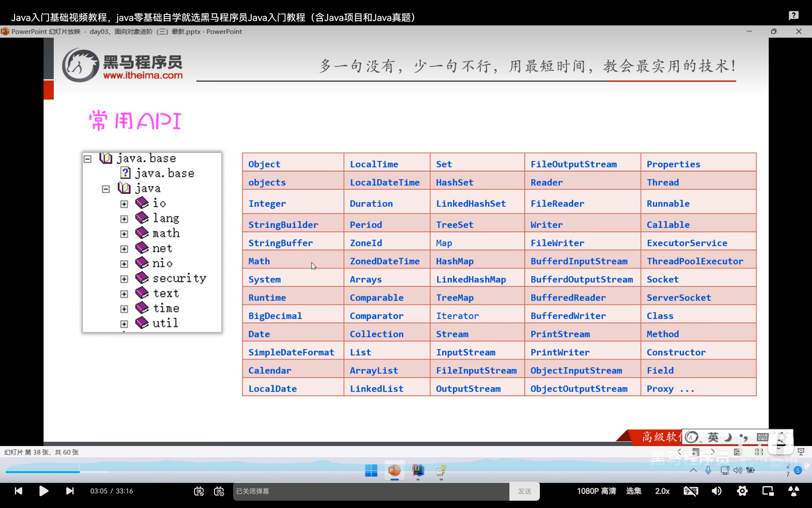Open IntelliJ IDEA from the taskbar
Viewport: 812px width, 508px height.
tap(418, 470)
